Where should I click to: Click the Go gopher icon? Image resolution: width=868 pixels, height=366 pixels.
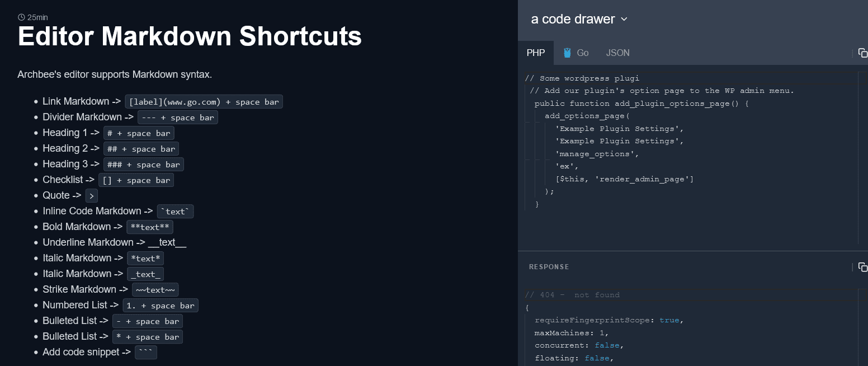click(x=567, y=53)
